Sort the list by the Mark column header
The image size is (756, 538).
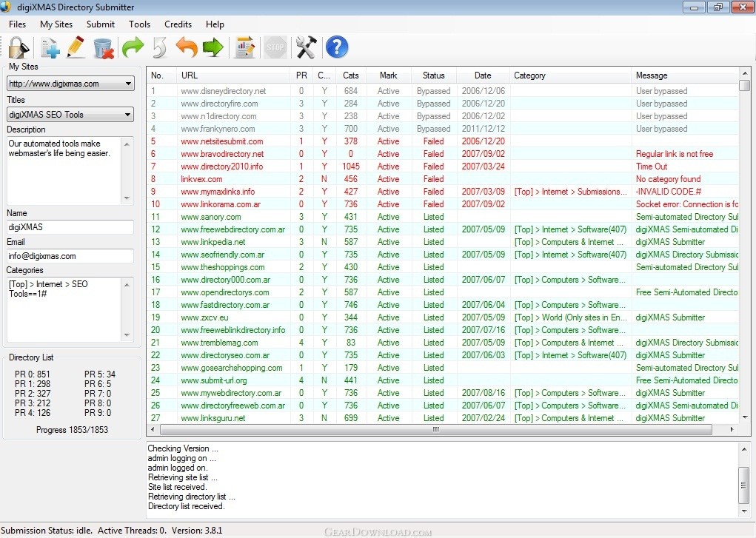pos(389,75)
